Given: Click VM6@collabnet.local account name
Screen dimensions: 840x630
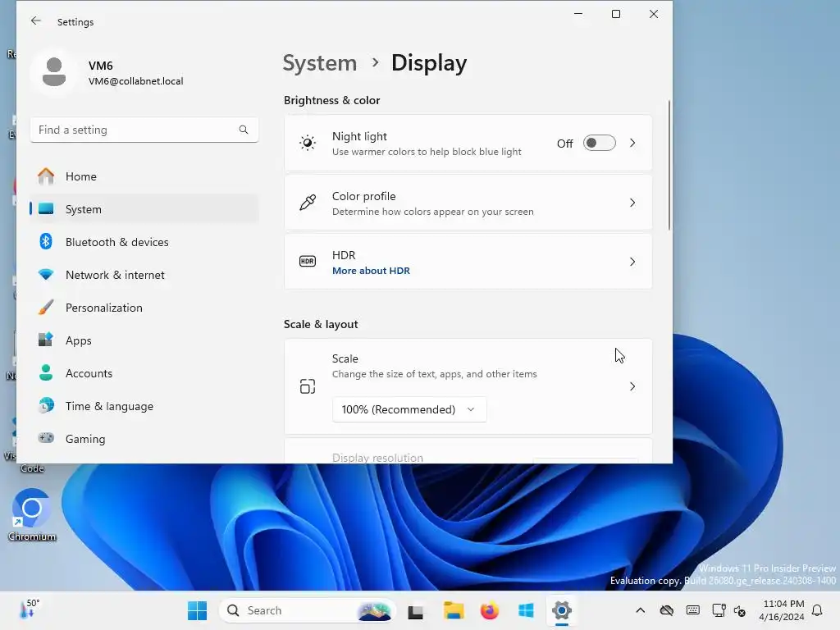Looking at the screenshot, I should pyautogui.click(x=135, y=81).
